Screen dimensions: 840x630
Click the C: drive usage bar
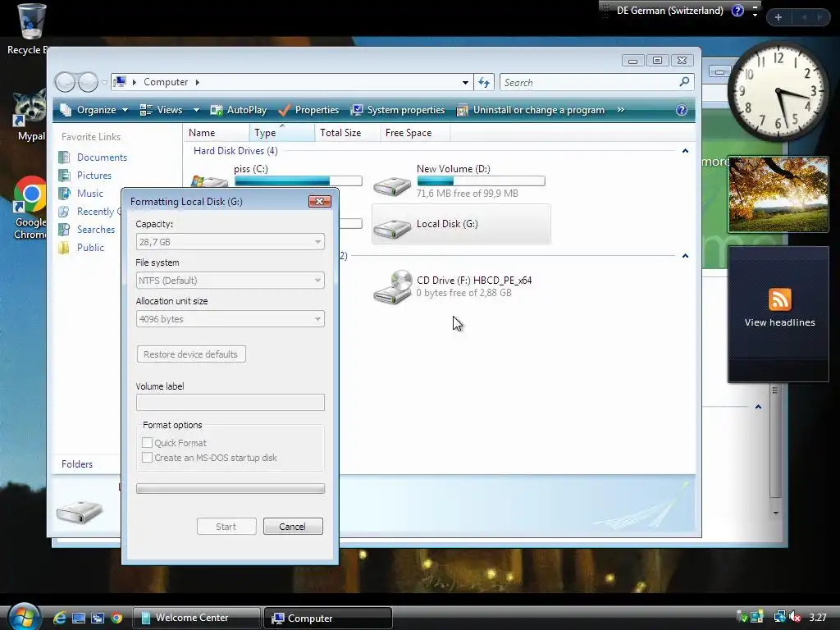pos(298,181)
